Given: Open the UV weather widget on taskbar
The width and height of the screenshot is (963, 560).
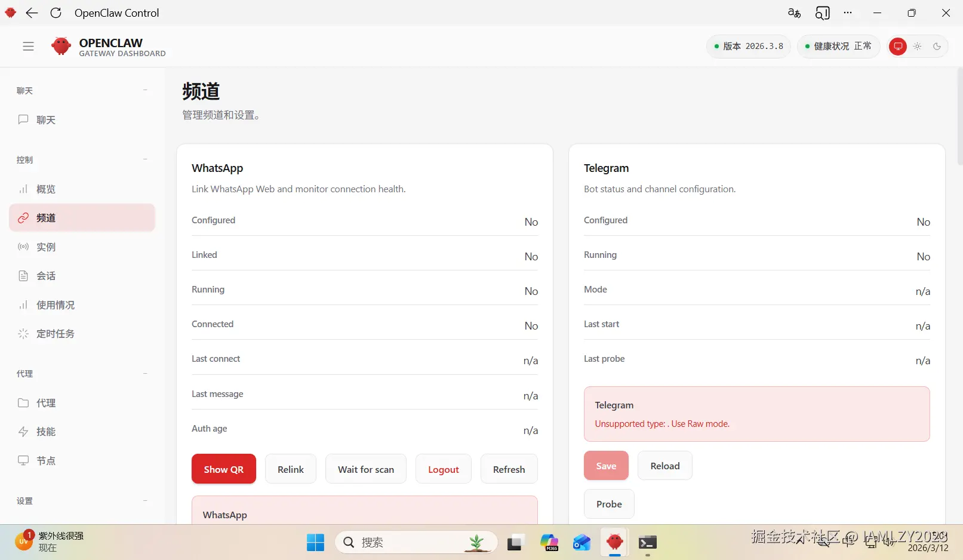Looking at the screenshot, I should pyautogui.click(x=49, y=542).
